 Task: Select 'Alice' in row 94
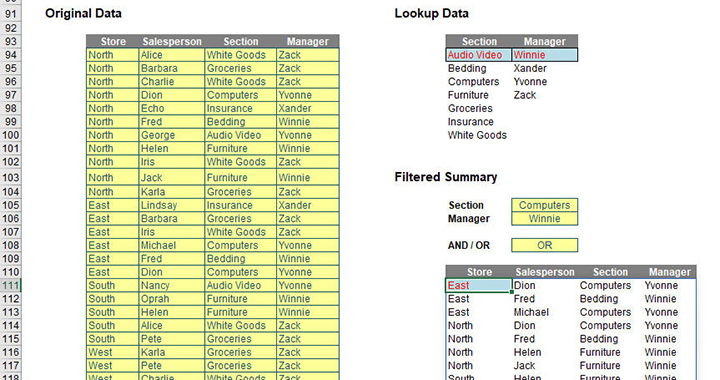(172, 55)
